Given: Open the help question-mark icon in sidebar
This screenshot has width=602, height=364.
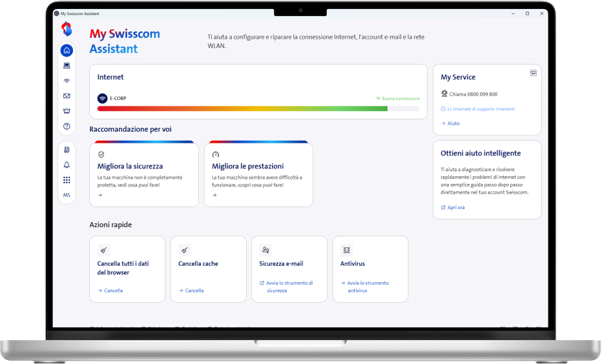Looking at the screenshot, I should [67, 126].
